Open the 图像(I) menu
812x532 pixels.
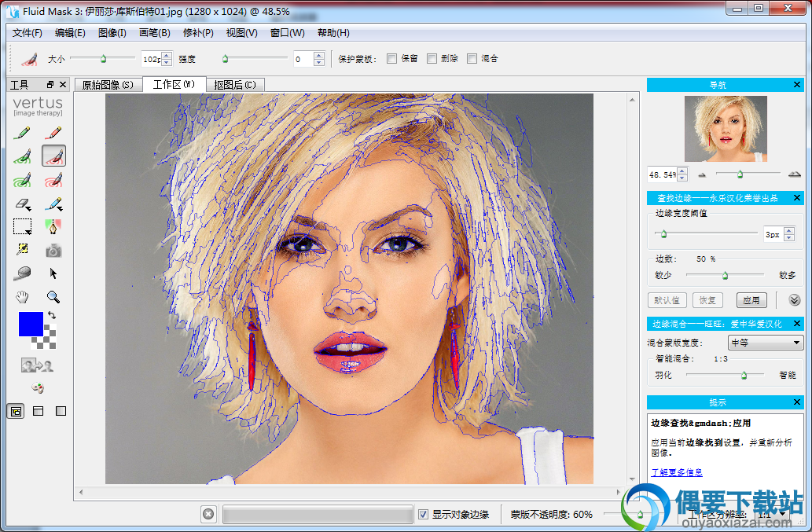[x=112, y=32]
